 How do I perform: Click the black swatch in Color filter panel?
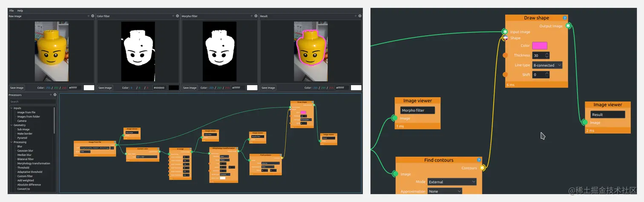tap(174, 88)
